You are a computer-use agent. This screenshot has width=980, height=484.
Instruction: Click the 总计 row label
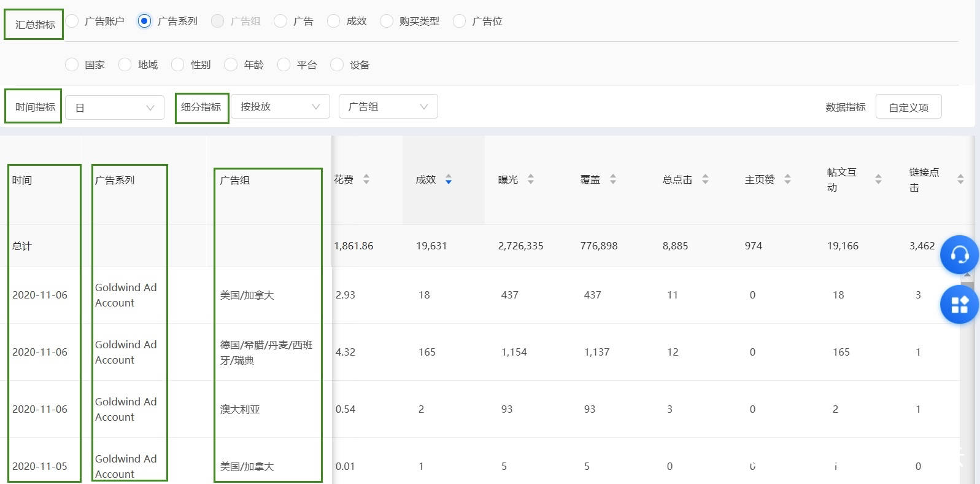[x=22, y=246]
